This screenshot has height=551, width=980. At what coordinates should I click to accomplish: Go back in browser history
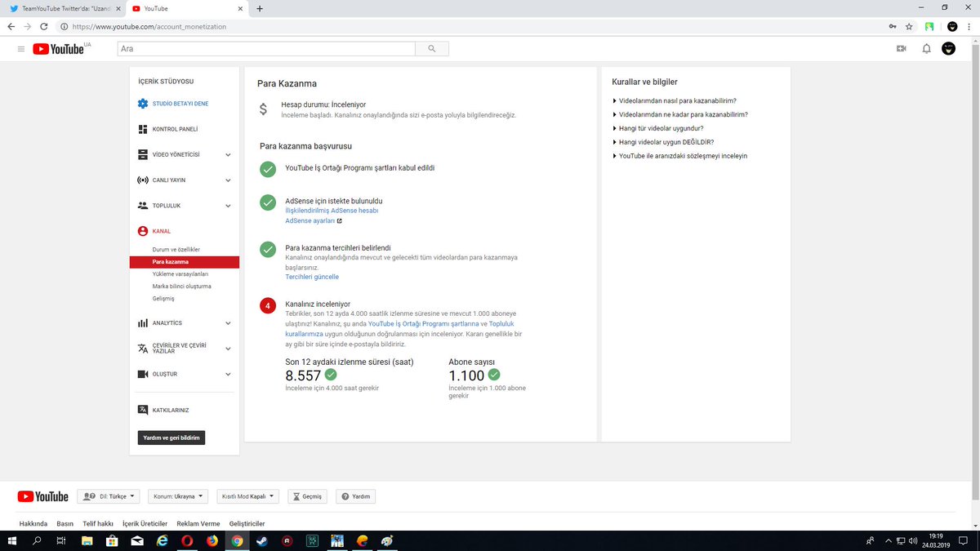tap(11, 26)
